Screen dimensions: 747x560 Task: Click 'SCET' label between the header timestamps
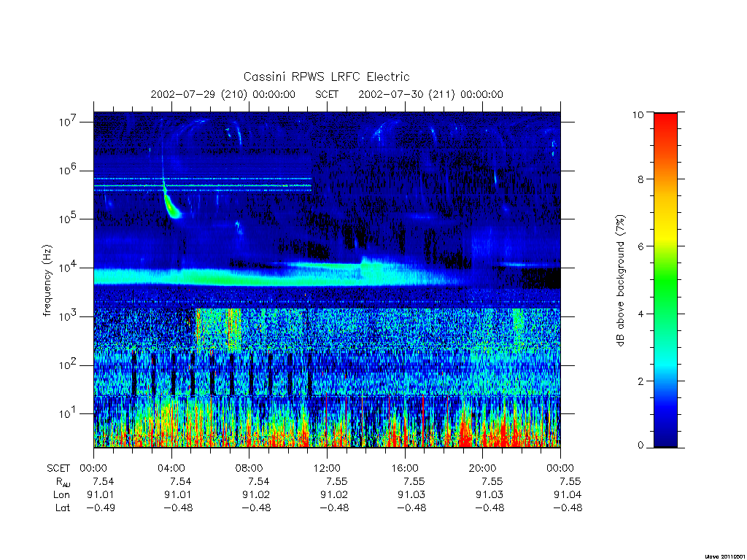point(327,94)
